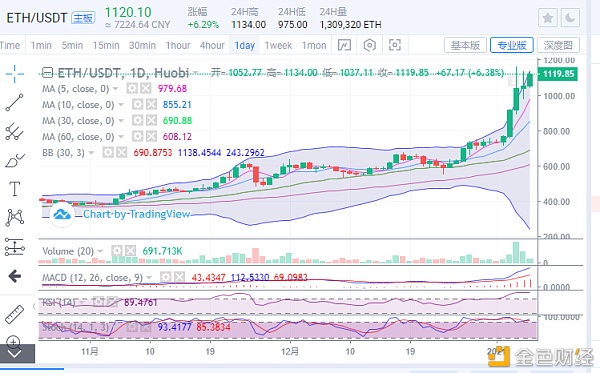Screen dimensions: 600x373
Task: Open the XABCD pattern tool
Action: [15, 217]
